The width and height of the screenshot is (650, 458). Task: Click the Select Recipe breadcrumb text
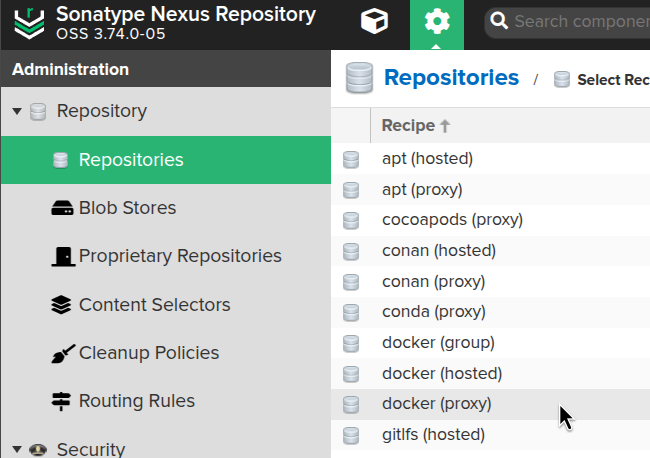click(614, 80)
